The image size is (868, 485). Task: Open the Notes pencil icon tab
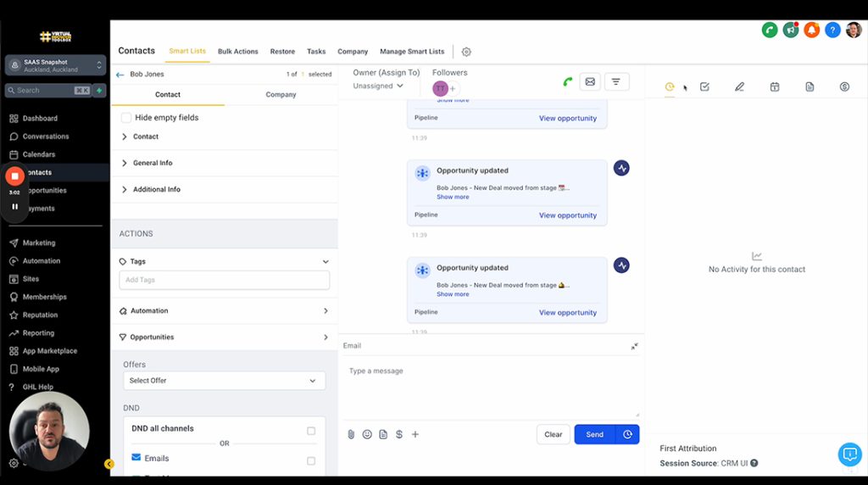tap(739, 87)
